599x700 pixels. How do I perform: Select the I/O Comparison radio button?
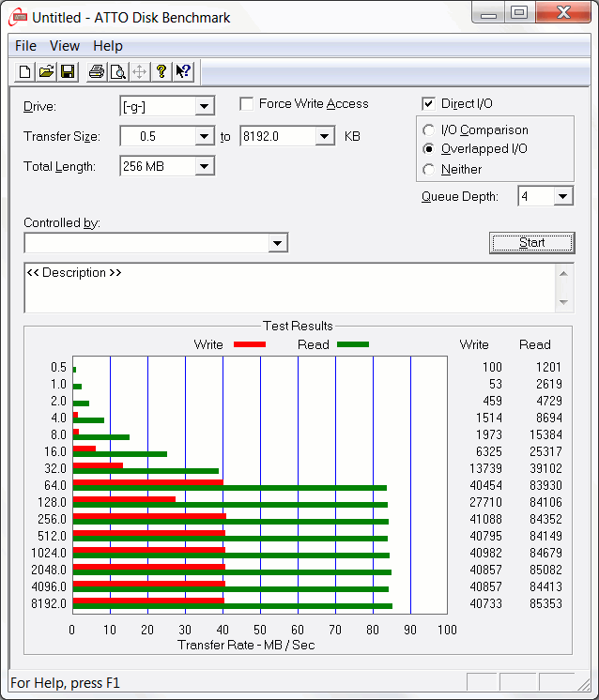pyautogui.click(x=429, y=130)
